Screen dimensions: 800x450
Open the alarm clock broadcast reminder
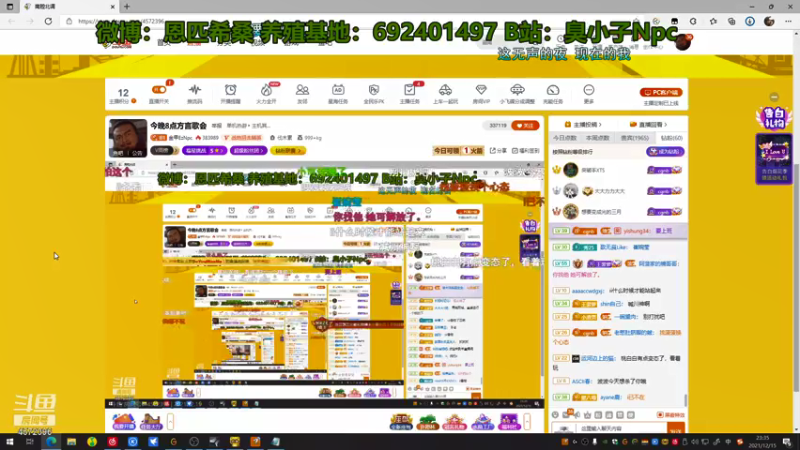pyautogui.click(x=231, y=90)
